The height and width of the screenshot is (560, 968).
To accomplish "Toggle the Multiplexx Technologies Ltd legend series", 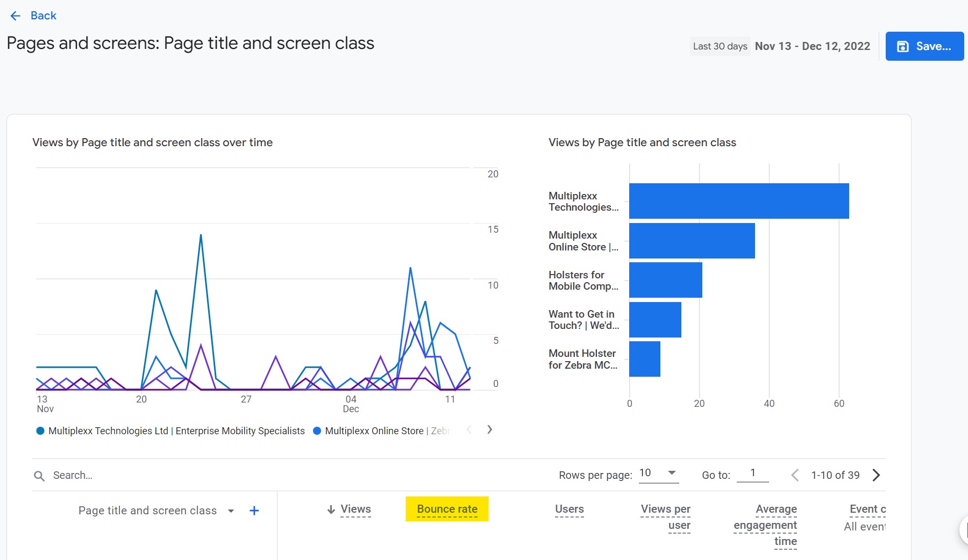I will point(171,431).
